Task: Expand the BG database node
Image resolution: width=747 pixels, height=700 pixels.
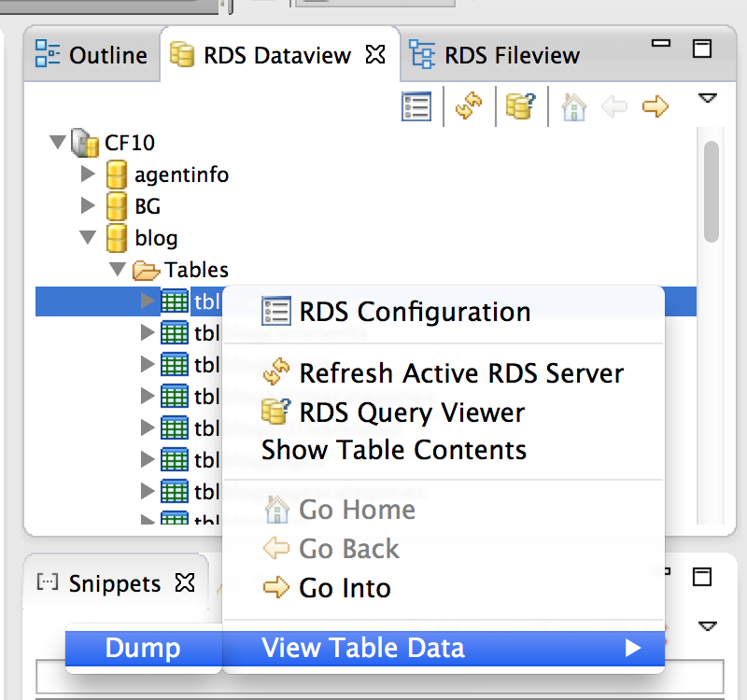Action: [88, 205]
